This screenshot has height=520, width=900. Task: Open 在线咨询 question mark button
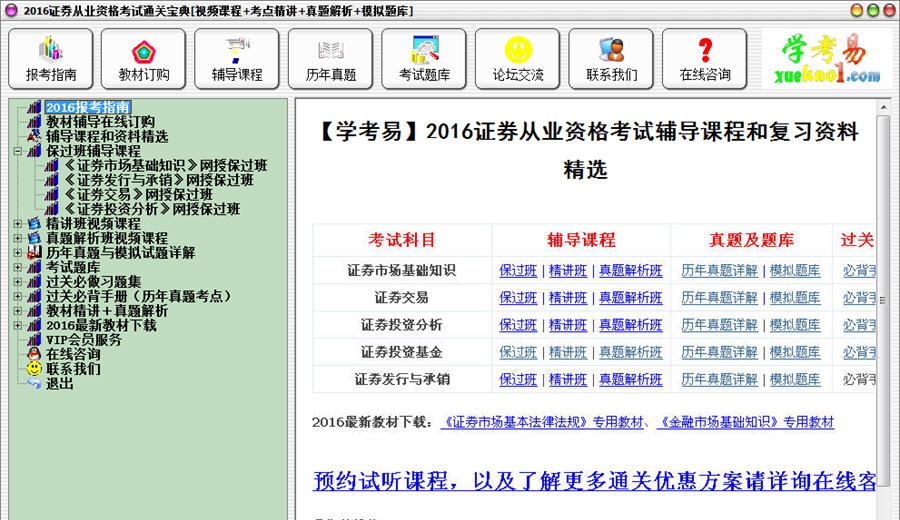coord(705,59)
